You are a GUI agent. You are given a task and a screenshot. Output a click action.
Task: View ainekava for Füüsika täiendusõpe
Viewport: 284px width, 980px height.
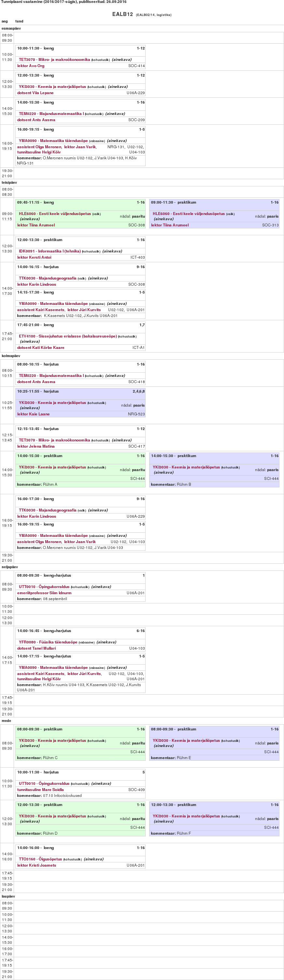tap(106, 642)
